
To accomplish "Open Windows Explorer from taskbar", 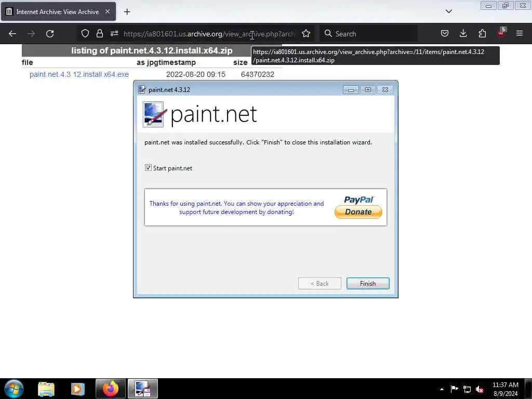I will [x=46, y=389].
